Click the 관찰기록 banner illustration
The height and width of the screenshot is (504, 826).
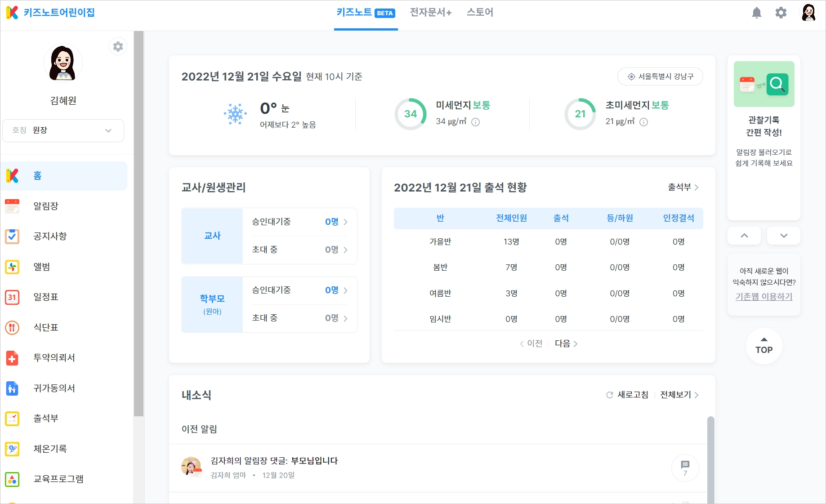(x=764, y=84)
